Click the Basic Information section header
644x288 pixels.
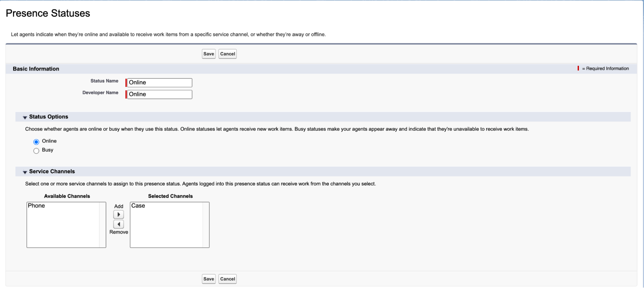click(x=36, y=69)
